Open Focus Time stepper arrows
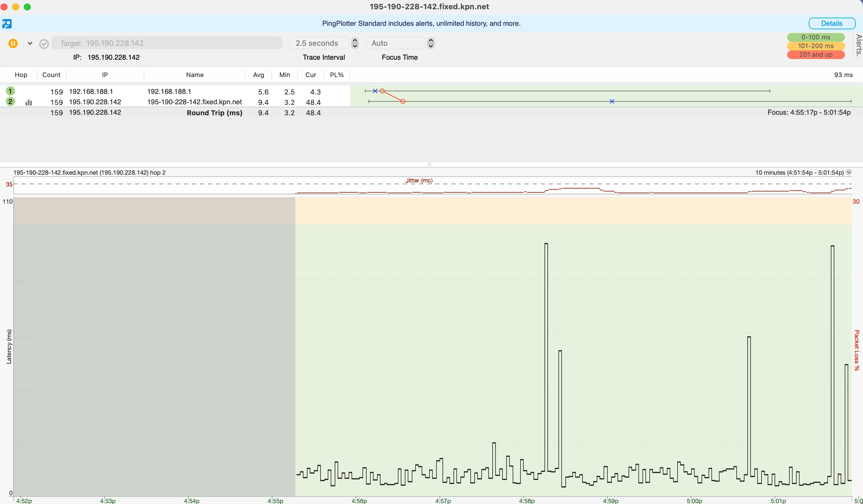Viewport: 863px width, 504px height. (x=431, y=43)
